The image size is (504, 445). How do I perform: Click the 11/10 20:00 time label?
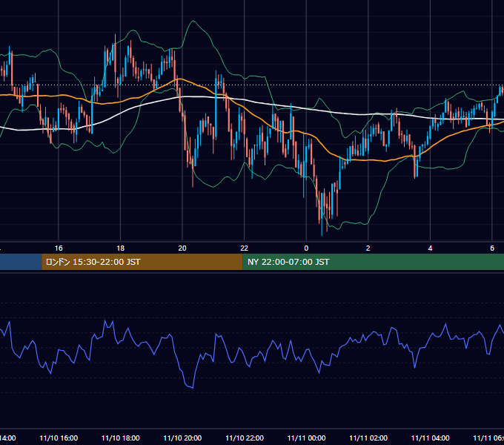tap(182, 438)
